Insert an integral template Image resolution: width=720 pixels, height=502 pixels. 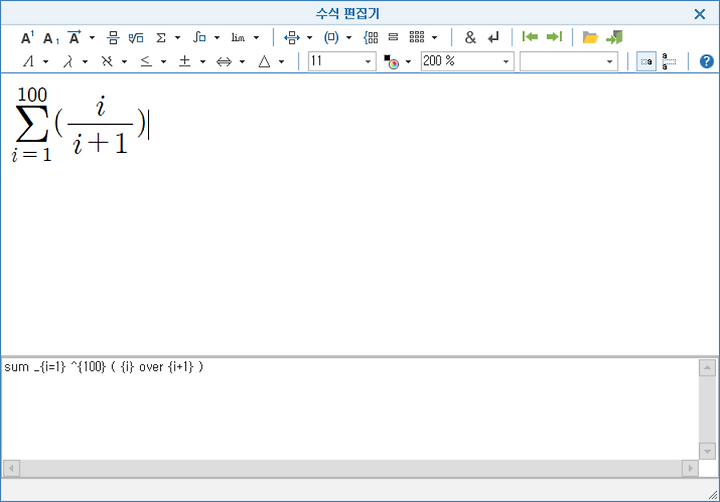point(199,38)
